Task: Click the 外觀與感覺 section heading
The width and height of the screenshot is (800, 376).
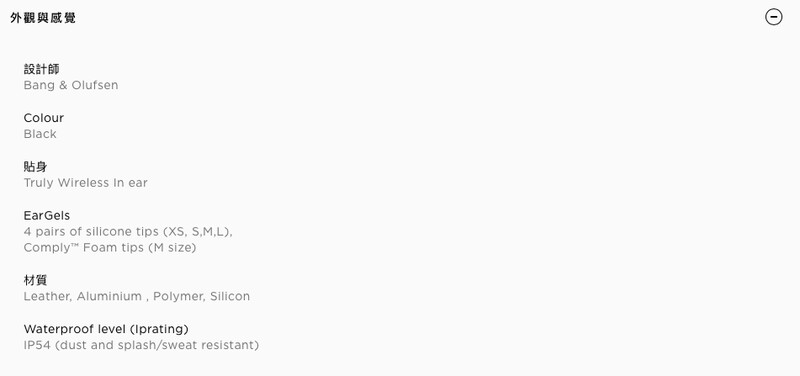Action: tap(43, 18)
